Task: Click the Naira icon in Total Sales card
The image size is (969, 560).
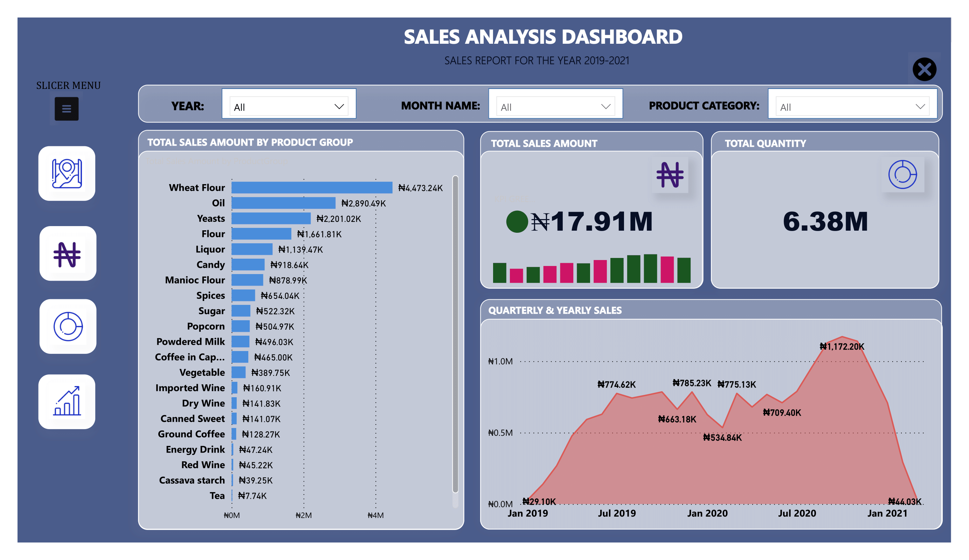Action: (670, 175)
